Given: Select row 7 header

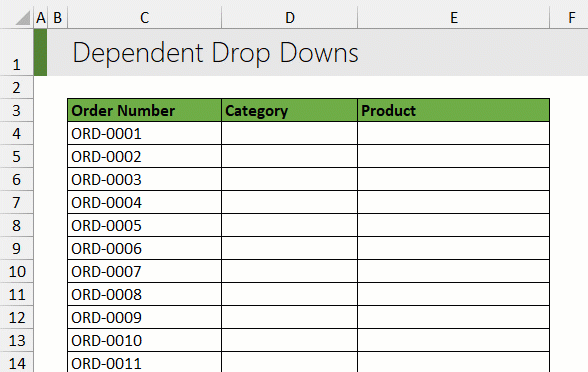Looking at the screenshot, I should (16, 202).
